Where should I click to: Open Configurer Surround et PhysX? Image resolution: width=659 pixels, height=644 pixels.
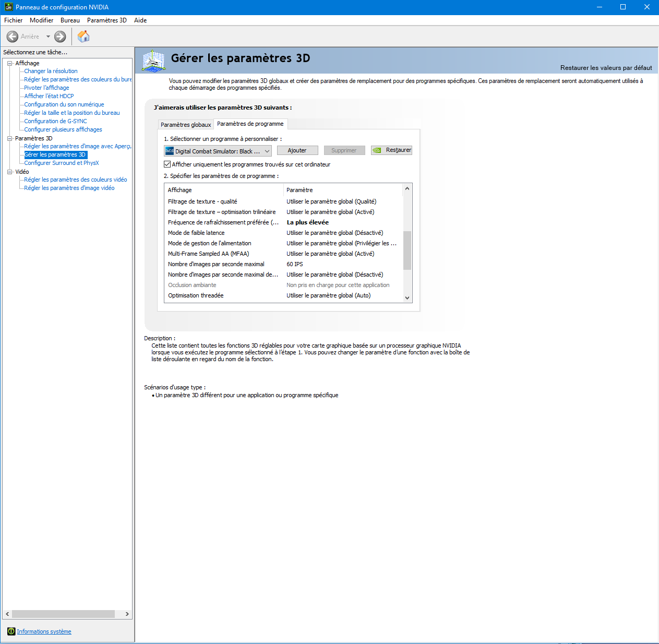pyautogui.click(x=62, y=163)
